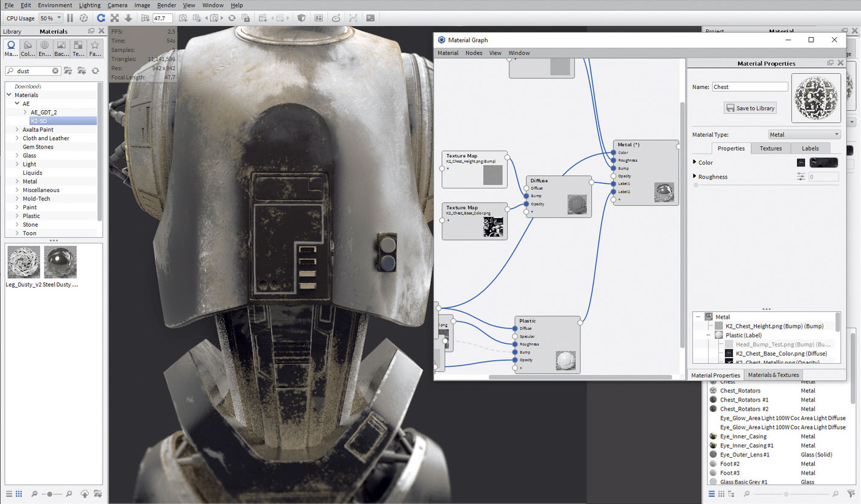Select the Gem Stones category
Viewport: 861px width, 504px height.
[x=38, y=147]
